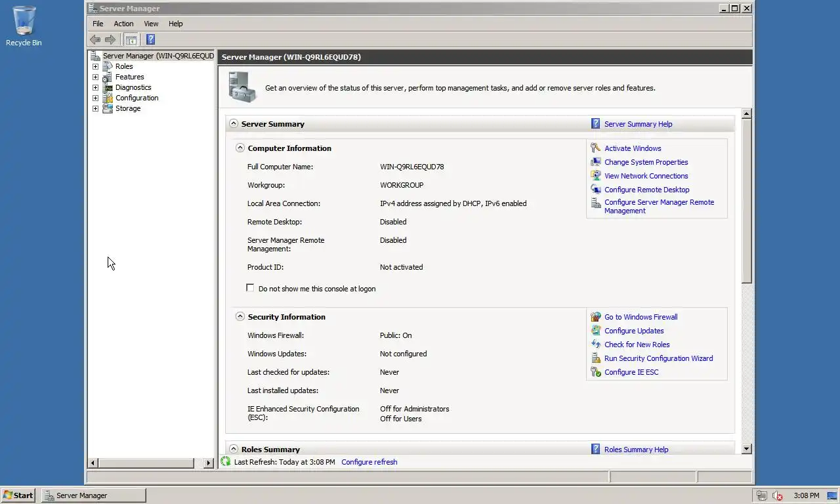Collapse the Server Summary section
The width and height of the screenshot is (840, 504).
tap(234, 123)
